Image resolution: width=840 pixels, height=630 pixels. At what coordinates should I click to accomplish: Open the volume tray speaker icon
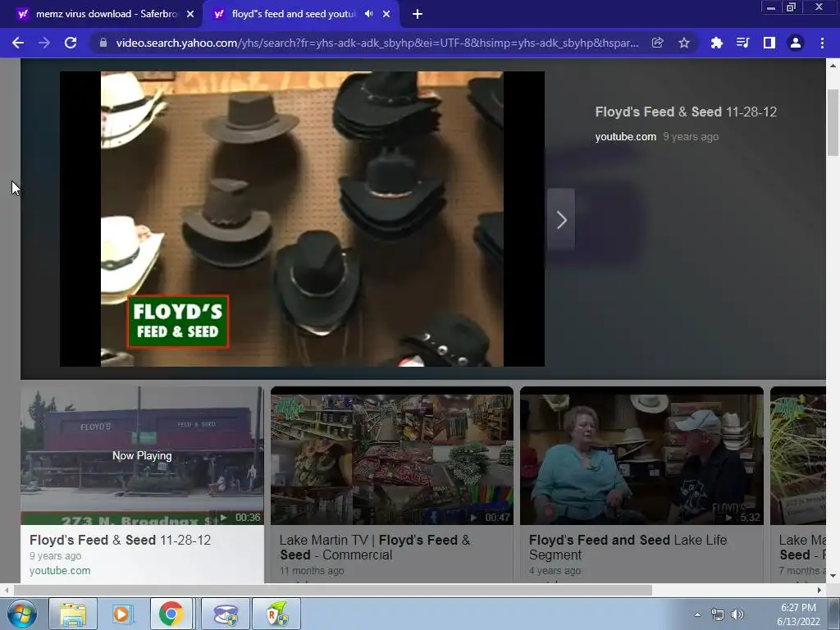tap(737, 614)
